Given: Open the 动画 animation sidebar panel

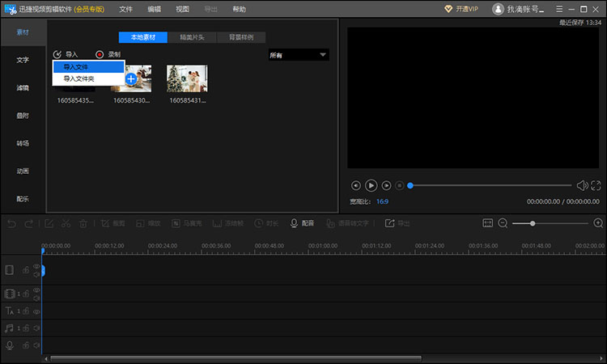Looking at the screenshot, I should [x=23, y=171].
